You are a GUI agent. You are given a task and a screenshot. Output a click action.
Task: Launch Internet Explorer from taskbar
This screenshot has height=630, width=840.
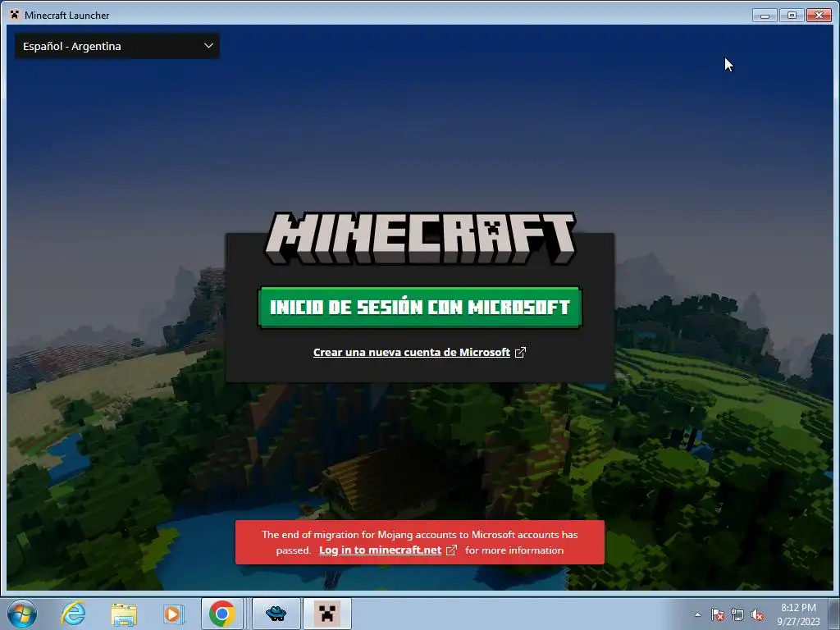pos(73,614)
